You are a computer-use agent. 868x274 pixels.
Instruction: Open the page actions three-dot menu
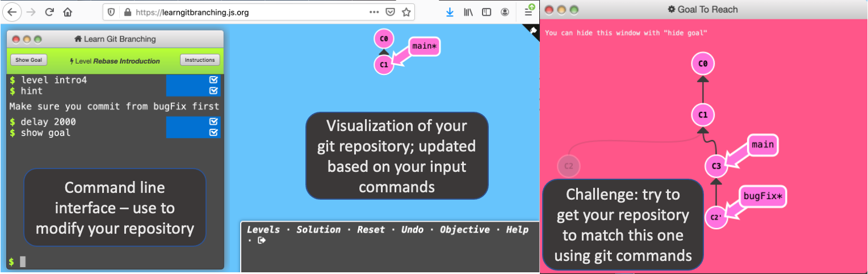374,12
